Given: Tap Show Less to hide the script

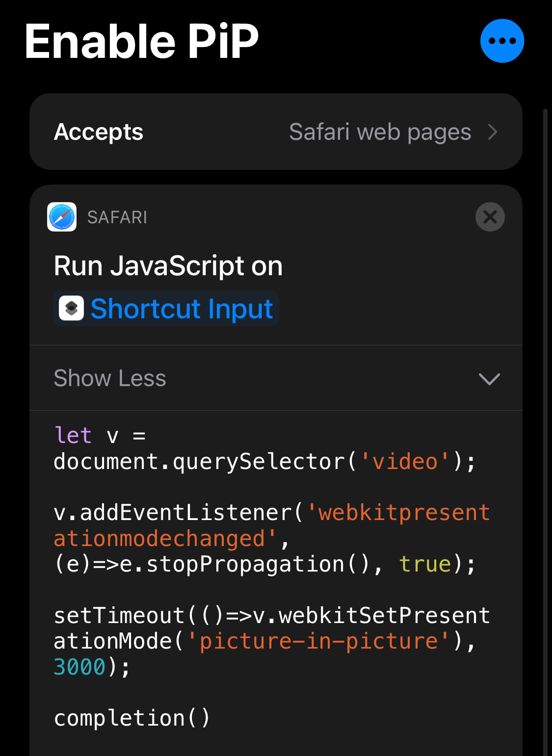Looking at the screenshot, I should 110,378.
